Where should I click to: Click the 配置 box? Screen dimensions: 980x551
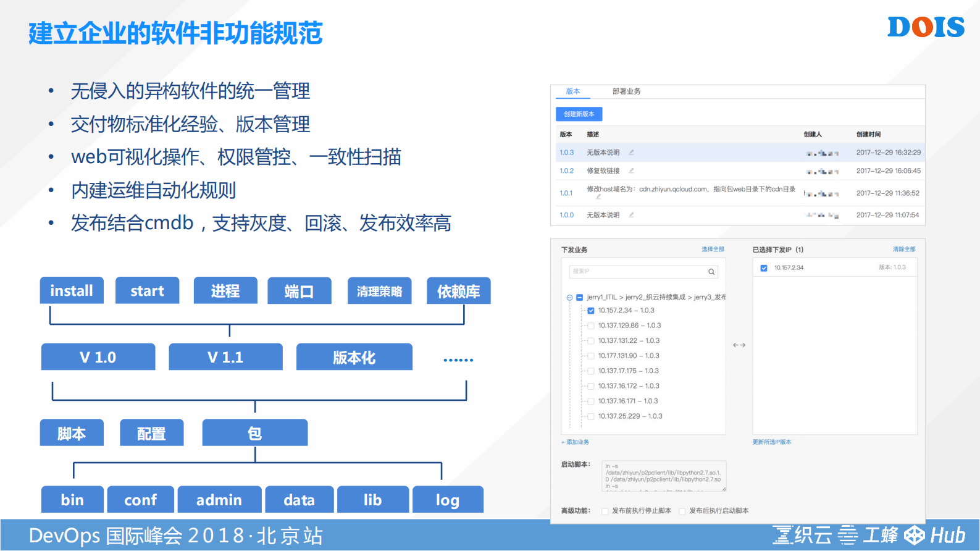pos(151,433)
